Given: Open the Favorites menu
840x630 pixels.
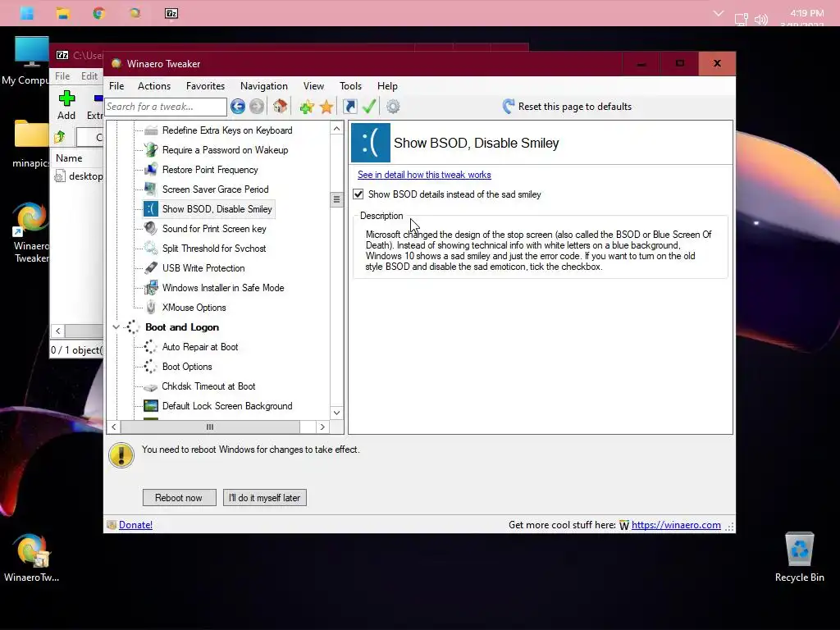Looking at the screenshot, I should (205, 85).
